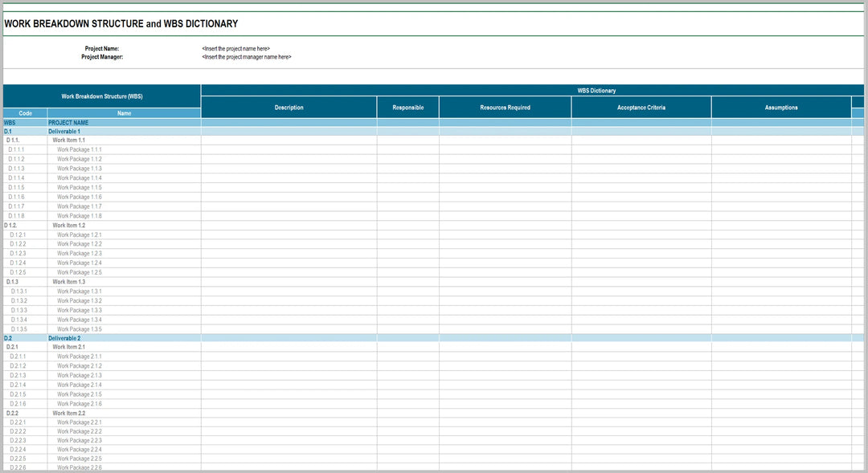Select the Name column header
This screenshot has height=473, width=868.
point(124,113)
